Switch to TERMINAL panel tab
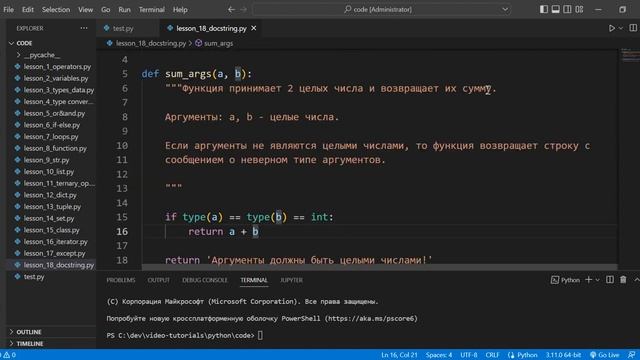This screenshot has height=360, width=640. point(254,280)
